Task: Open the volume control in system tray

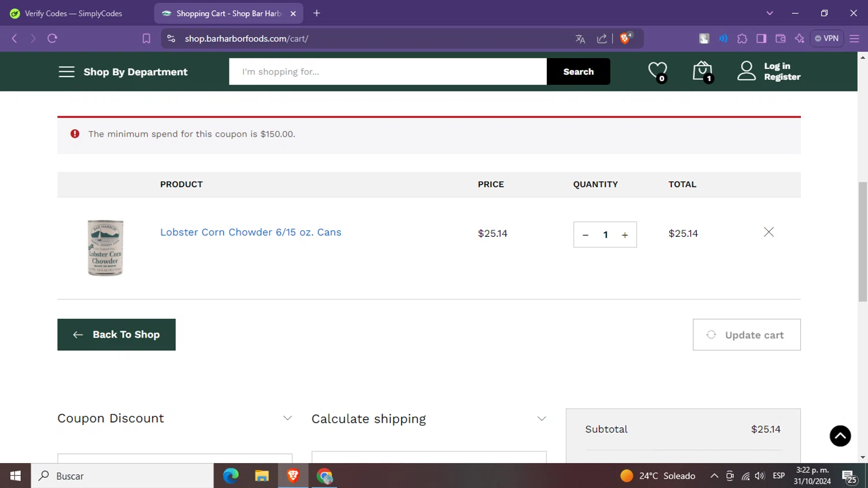Action: (x=760, y=476)
